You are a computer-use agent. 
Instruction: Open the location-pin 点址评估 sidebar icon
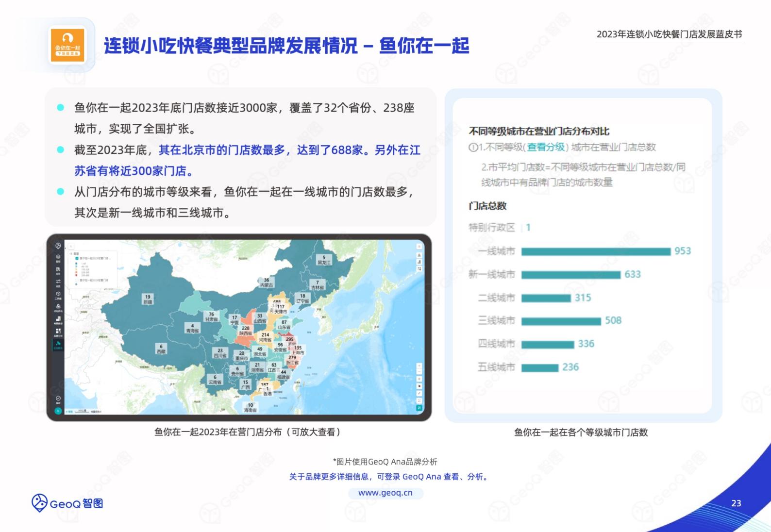58,306
